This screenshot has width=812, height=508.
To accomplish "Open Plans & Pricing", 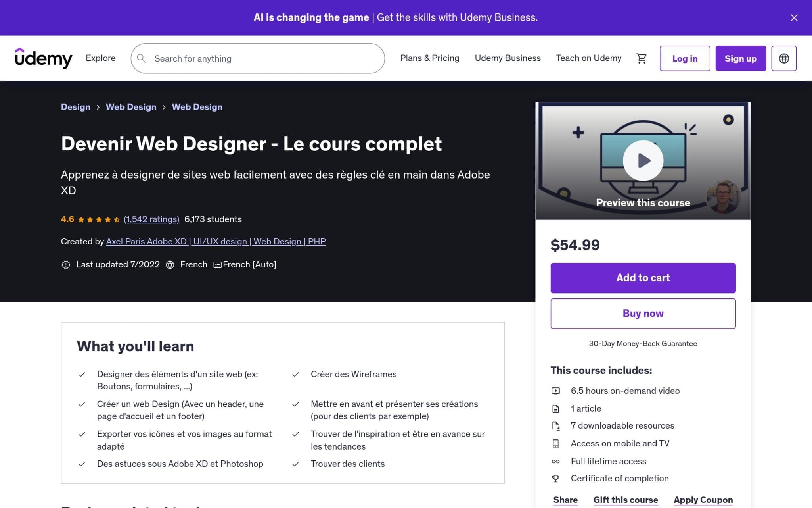I will [429, 58].
